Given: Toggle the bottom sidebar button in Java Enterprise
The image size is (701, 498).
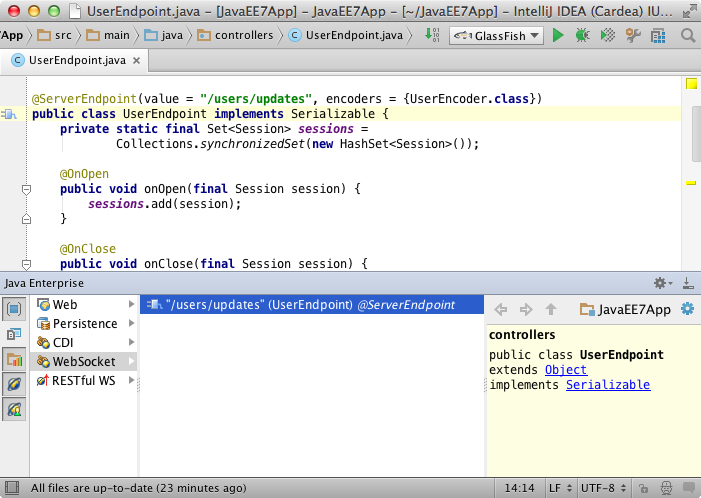Looking at the screenshot, I should (x=14, y=408).
